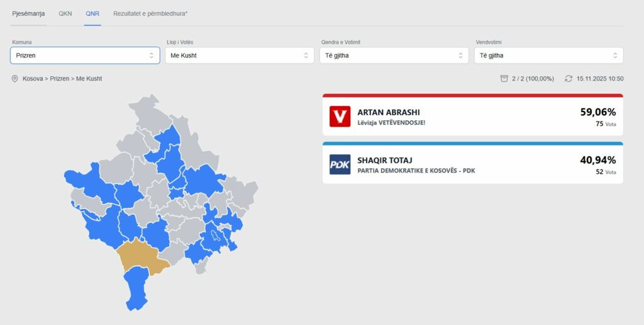Click Kosova in the breadcrumb
This screenshot has width=644, height=325.
33,79
